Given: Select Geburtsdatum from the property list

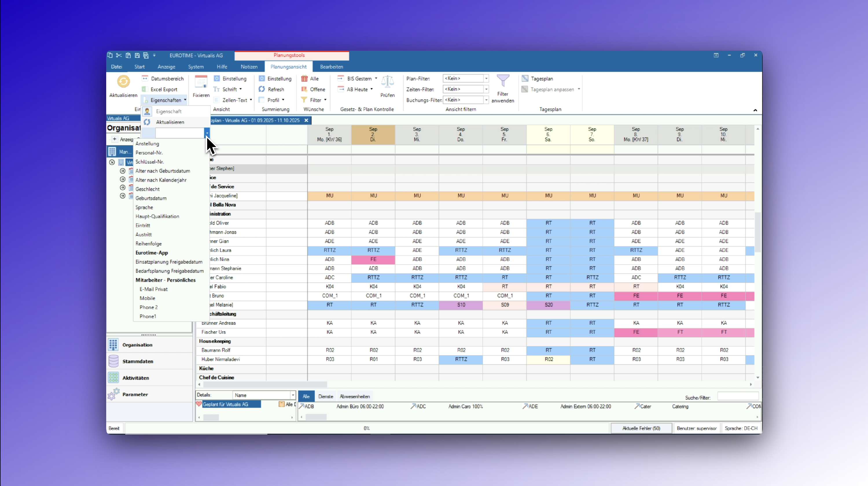Looking at the screenshot, I should pyautogui.click(x=151, y=198).
